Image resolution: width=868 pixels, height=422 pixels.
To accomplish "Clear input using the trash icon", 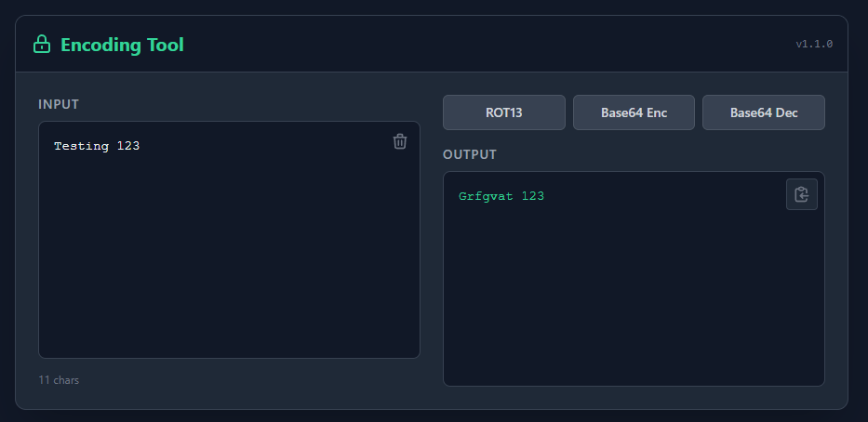I will coord(400,141).
